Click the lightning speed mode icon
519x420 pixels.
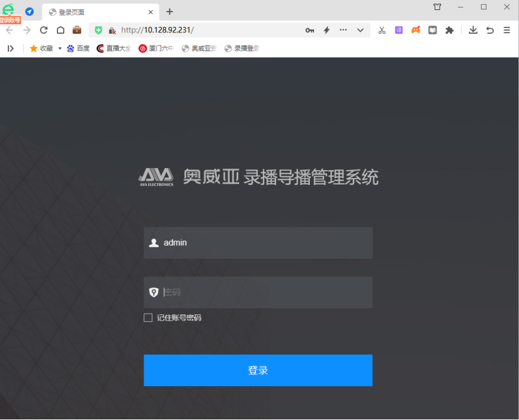[327, 30]
